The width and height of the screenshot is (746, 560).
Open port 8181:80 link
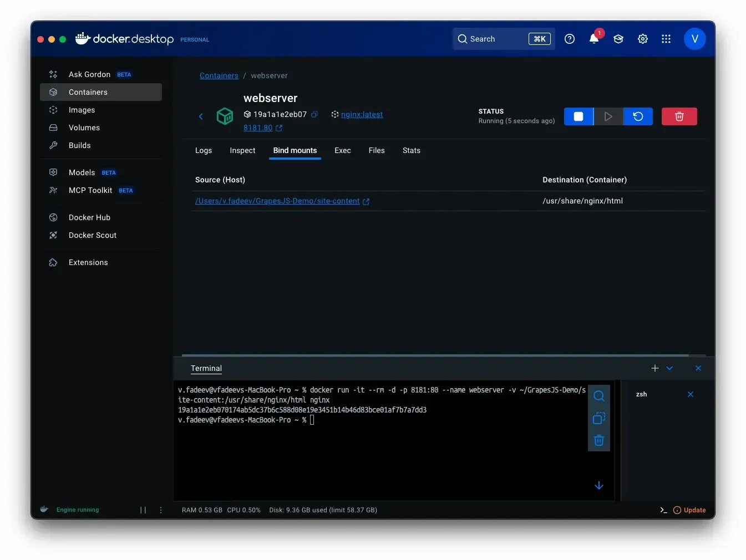[x=258, y=128]
